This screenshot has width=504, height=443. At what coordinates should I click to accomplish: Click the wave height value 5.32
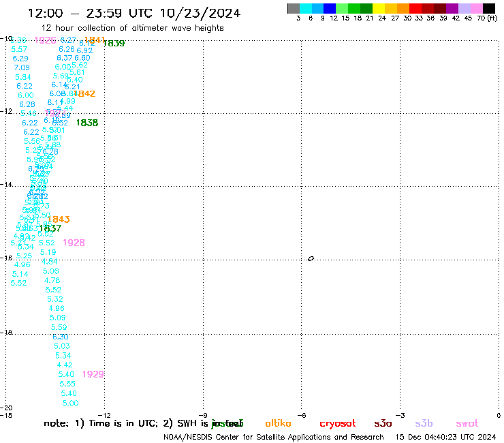[x=55, y=299]
